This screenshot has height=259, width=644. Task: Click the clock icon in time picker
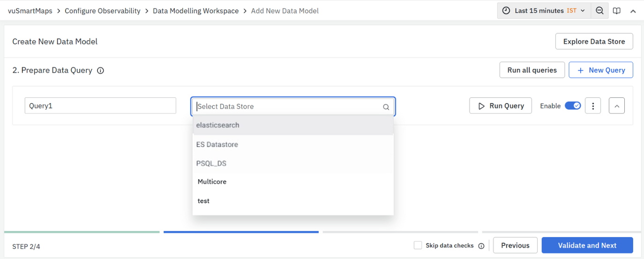click(x=506, y=11)
